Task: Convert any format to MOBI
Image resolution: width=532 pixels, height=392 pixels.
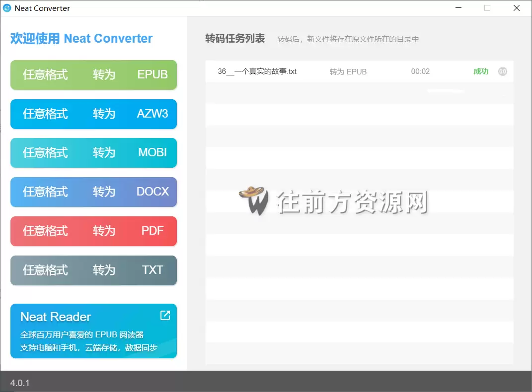Action: tap(94, 153)
